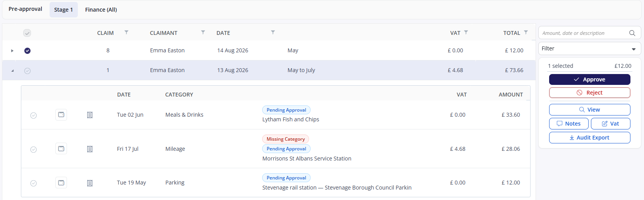View receipt icon for Morrisons St Albans expense
Screen dimensions: 644x200
(90, 149)
